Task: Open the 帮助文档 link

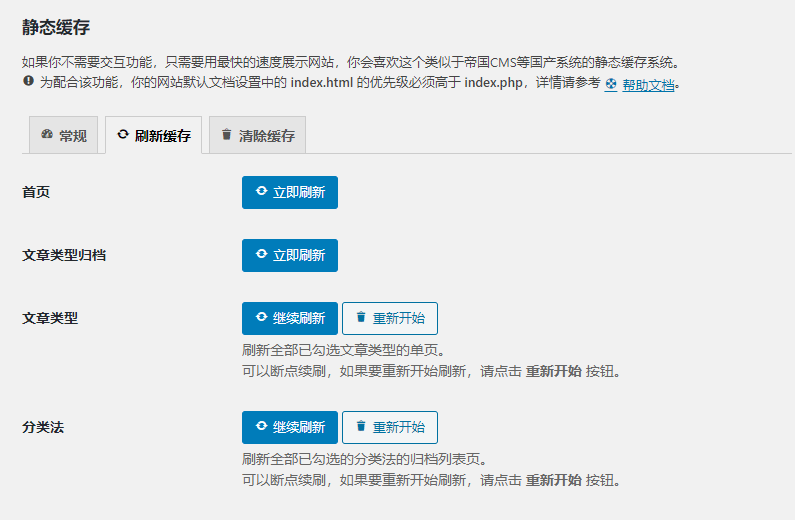Action: point(648,84)
